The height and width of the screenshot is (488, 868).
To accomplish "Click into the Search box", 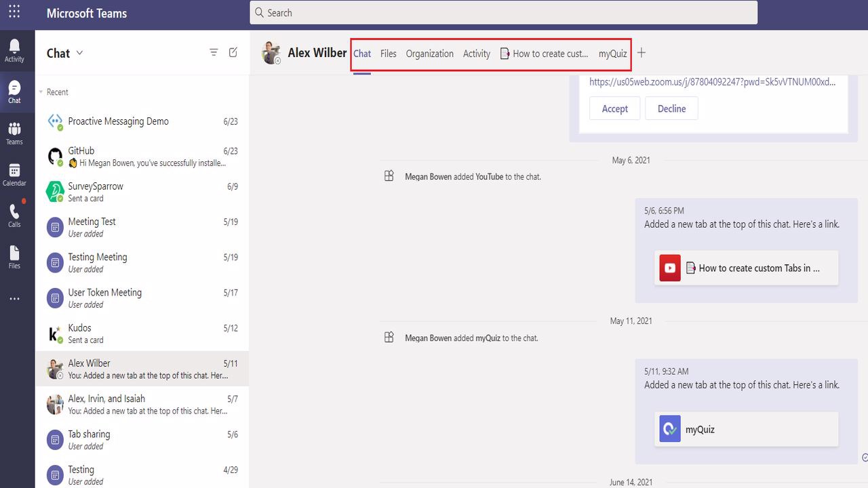I will [x=504, y=12].
